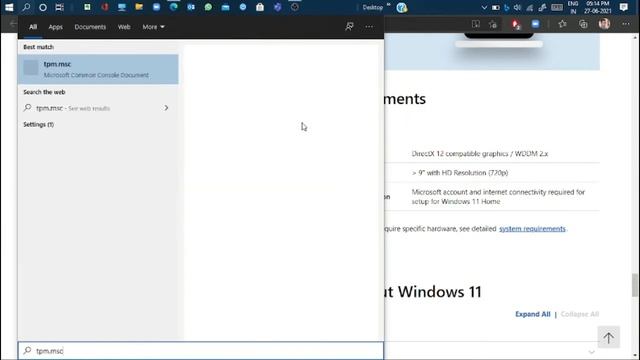640x360 pixels.
Task: Open the clock showing 09:14 PM
Action: 598,7
